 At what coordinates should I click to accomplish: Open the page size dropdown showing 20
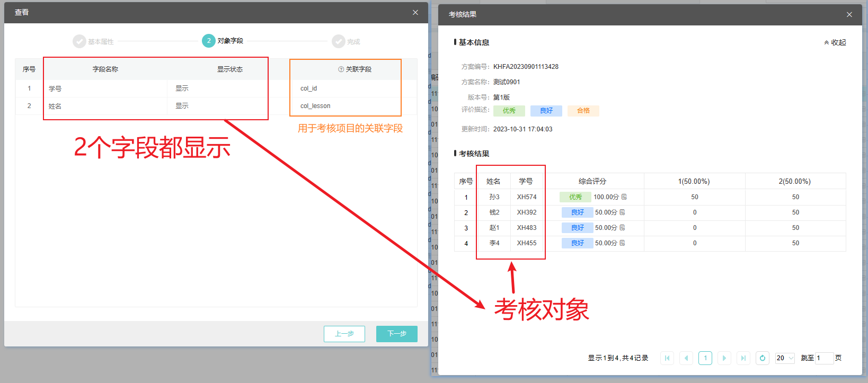[785, 358]
